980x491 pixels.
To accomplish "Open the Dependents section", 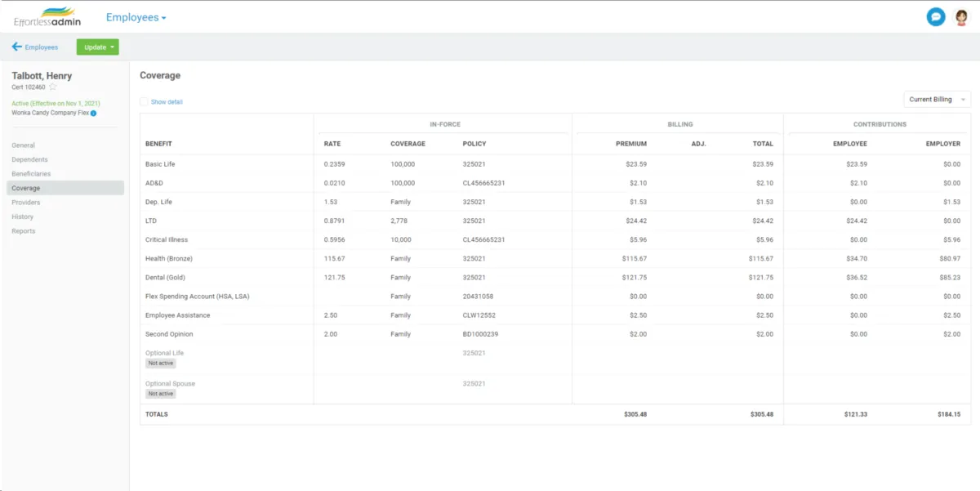I will [x=29, y=159].
